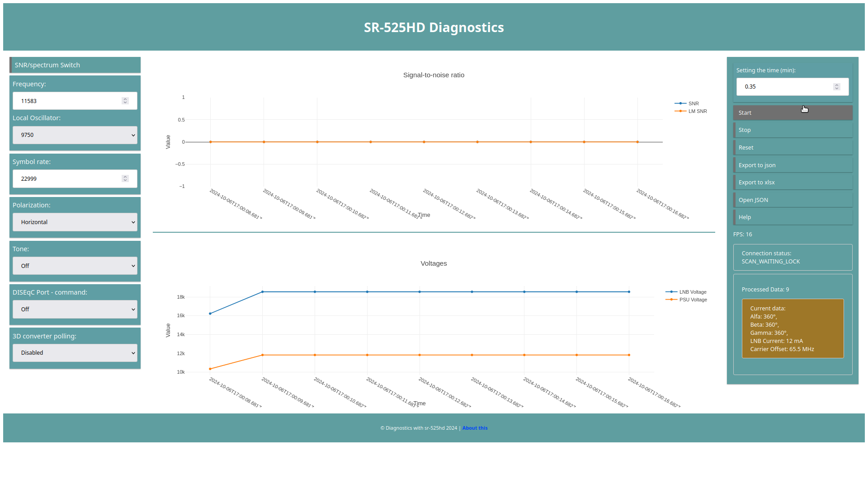Image resolution: width=868 pixels, height=488 pixels.
Task: Click first LNB Voltage data point near 16k
Action: (x=210, y=314)
